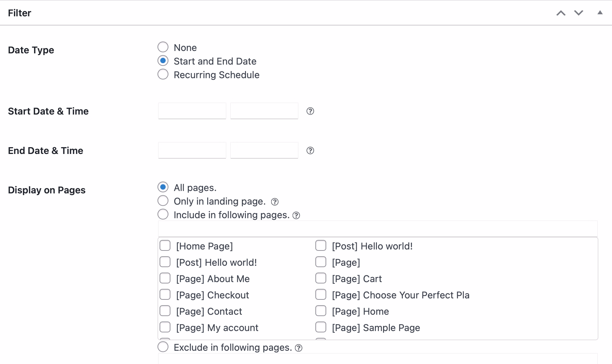Click the help icon beside End Date & Time
The height and width of the screenshot is (364, 612).
pos(310,150)
